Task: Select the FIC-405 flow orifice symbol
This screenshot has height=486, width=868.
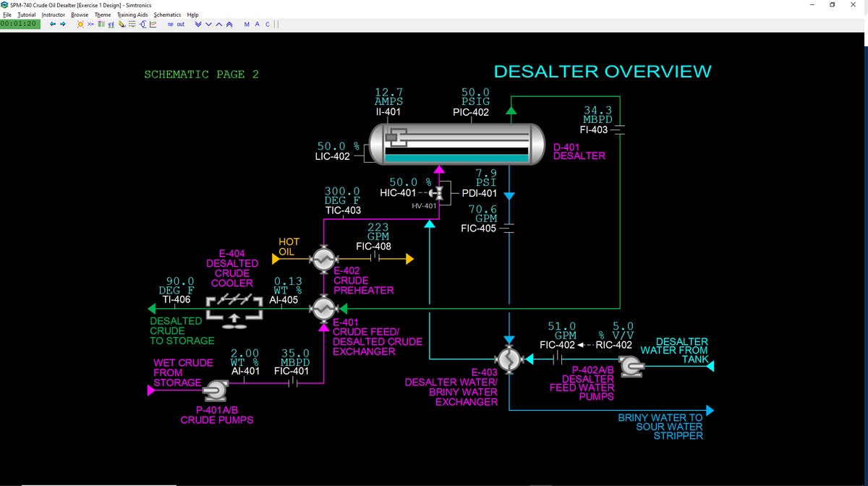Action: click(x=509, y=229)
